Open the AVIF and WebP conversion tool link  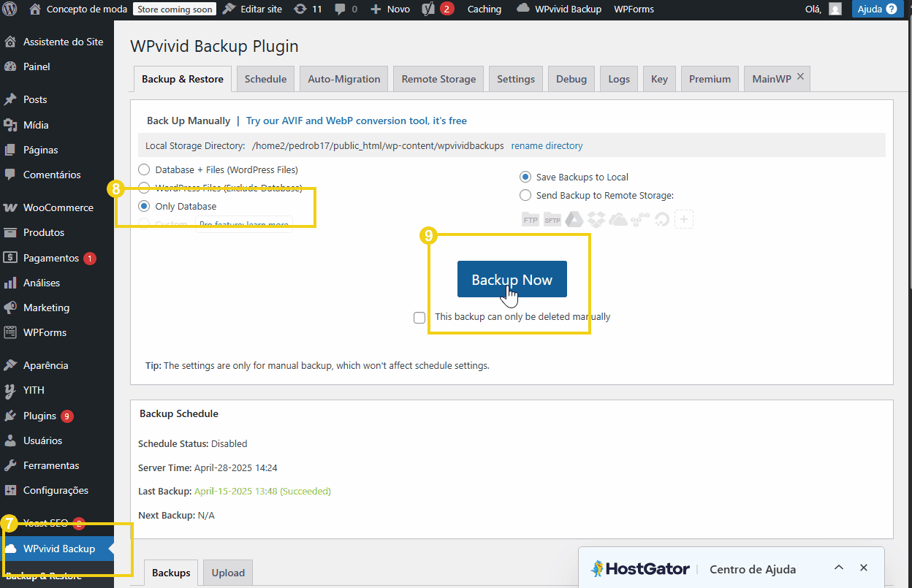coord(357,121)
